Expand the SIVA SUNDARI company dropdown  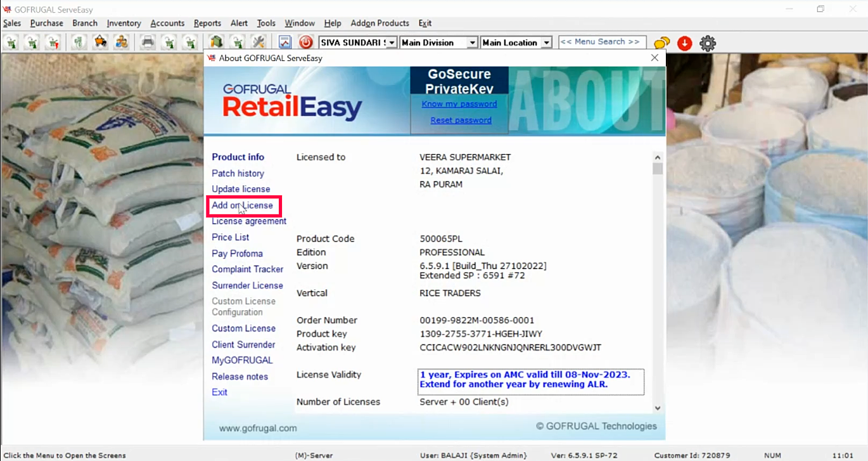coord(392,42)
